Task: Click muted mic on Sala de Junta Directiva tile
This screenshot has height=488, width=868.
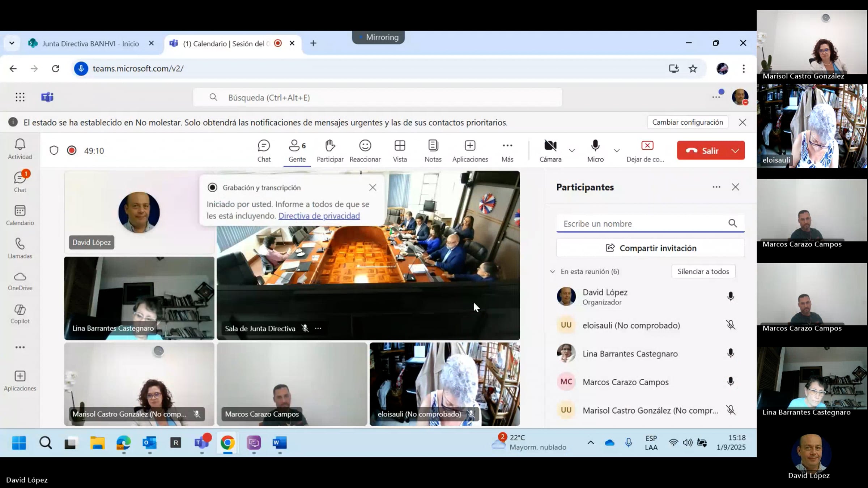Action: point(305,328)
